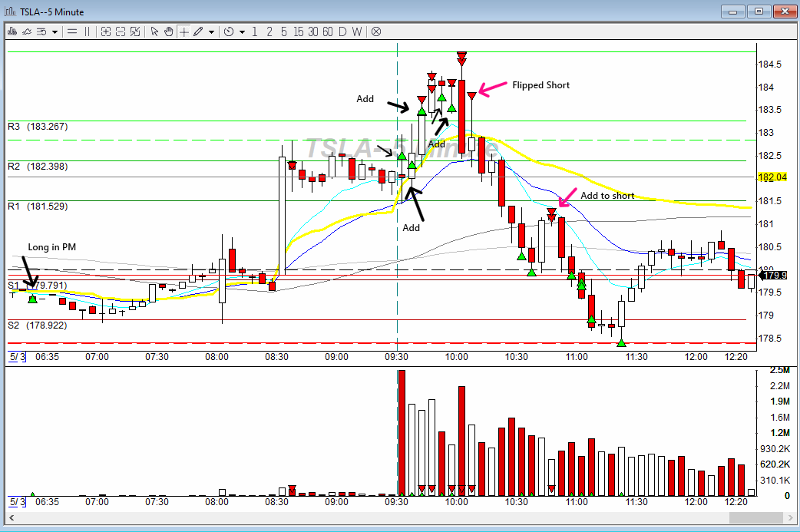Select the pencil drawing tool
The width and height of the screenshot is (800, 532).
(198, 31)
